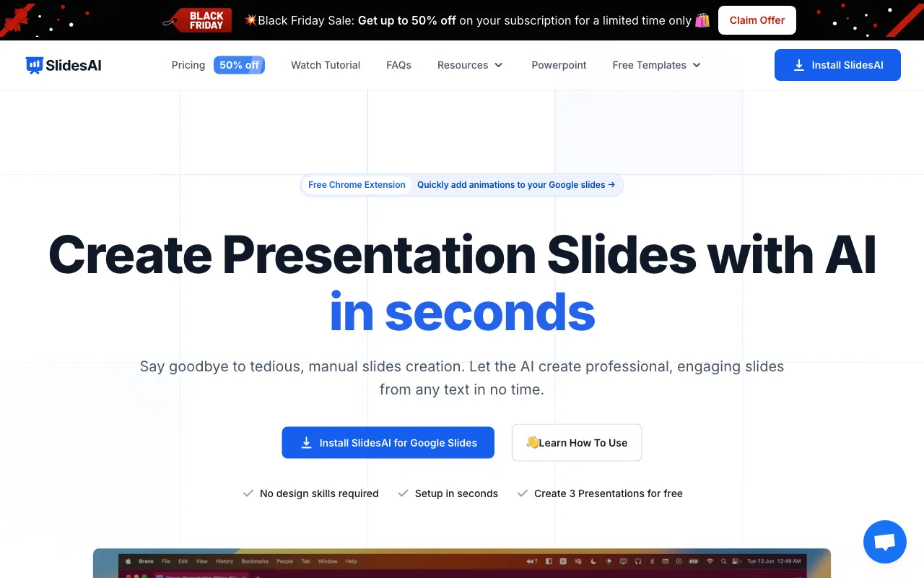This screenshot has height=578, width=924.
Task: Open the Pricing page
Action: click(188, 65)
